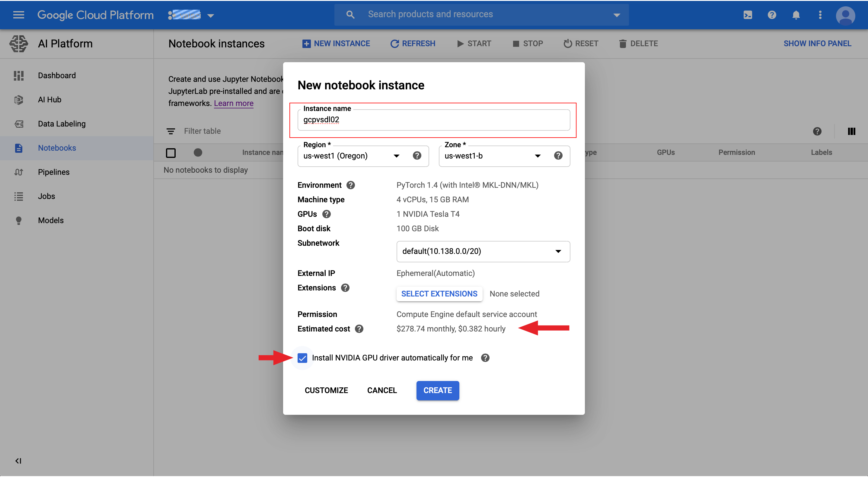Open the project selector dropdown
This screenshot has width=868, height=477.
point(191,15)
